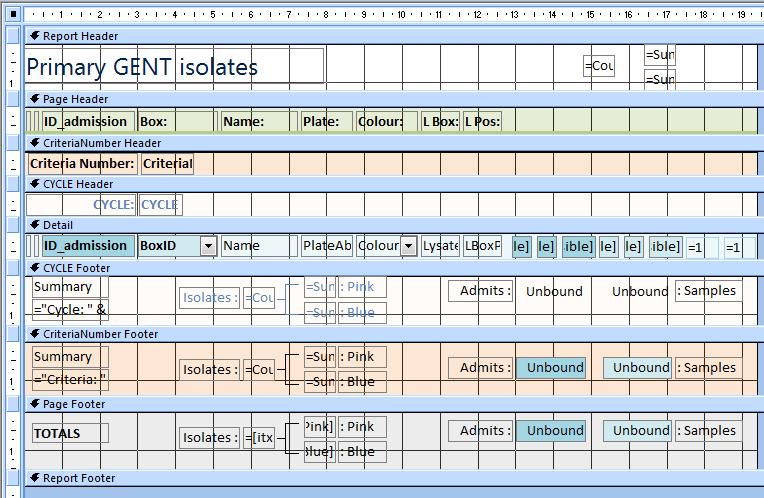Select 'Isolates :' label in CYCLE Footer
The width and height of the screenshot is (764, 498).
point(210,298)
